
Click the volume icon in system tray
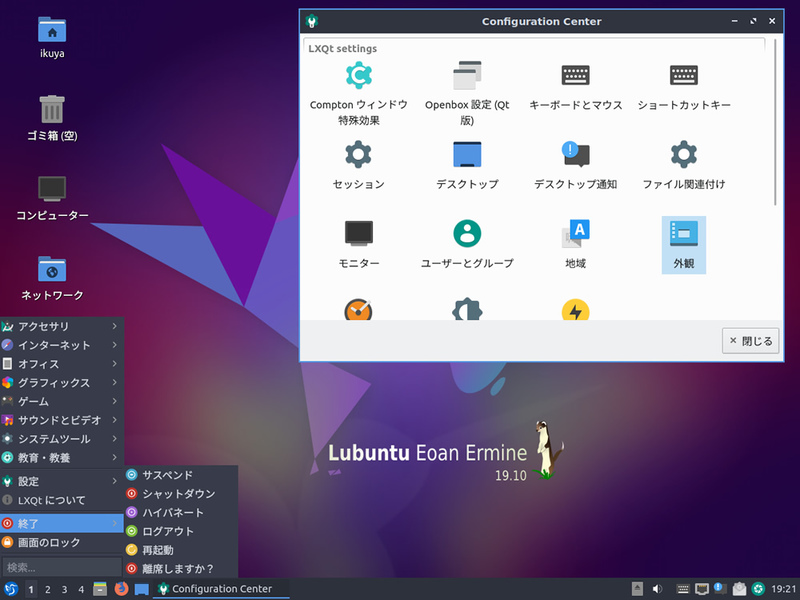(x=658, y=589)
